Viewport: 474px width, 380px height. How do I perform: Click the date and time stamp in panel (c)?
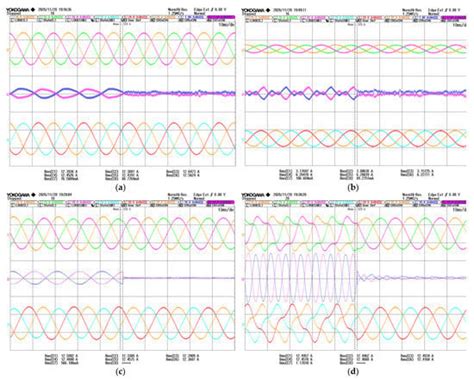[x=55, y=195]
